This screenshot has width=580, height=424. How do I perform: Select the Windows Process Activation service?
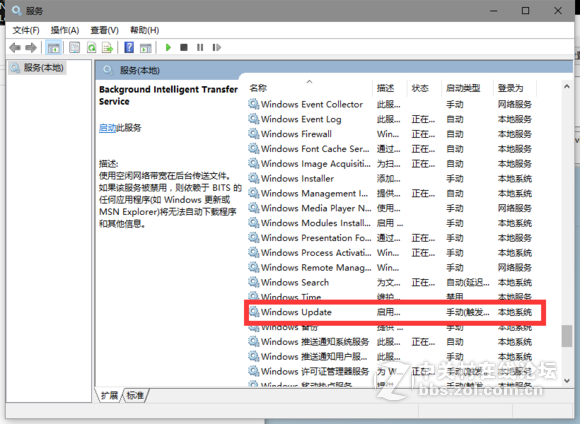pos(391,253)
